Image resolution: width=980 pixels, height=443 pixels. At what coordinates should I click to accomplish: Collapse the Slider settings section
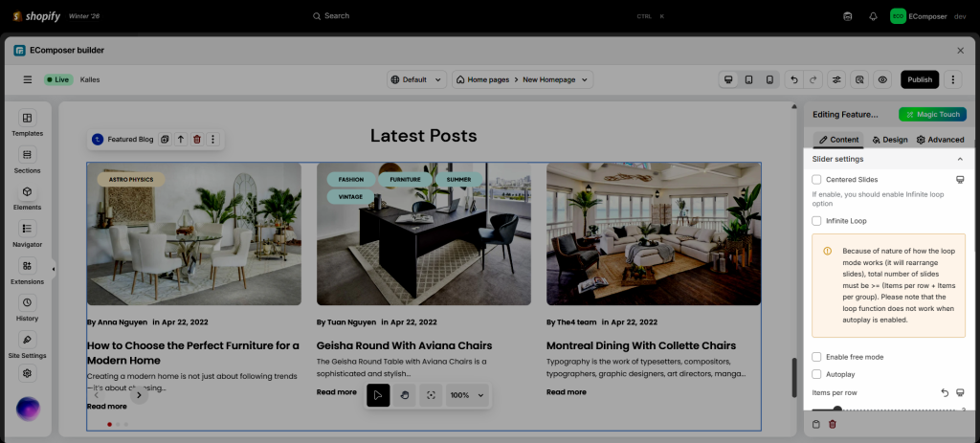pos(960,159)
